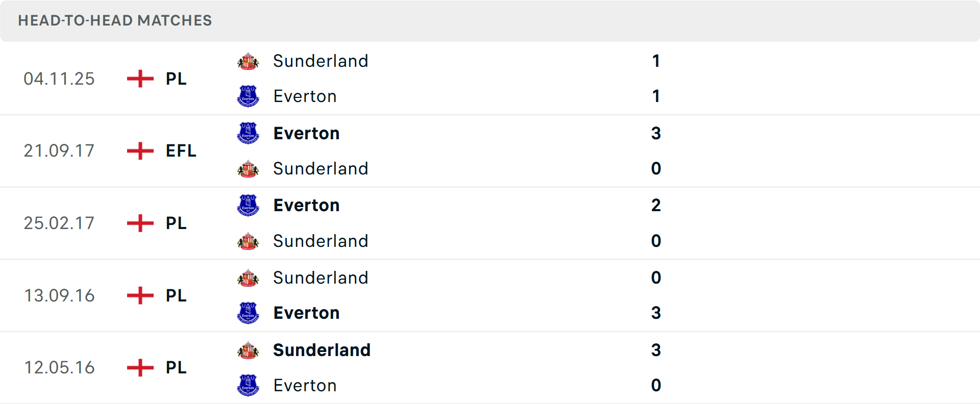Click Everton crest in 21.09.17 match
Image resolution: width=980 pixels, height=404 pixels.
[248, 133]
